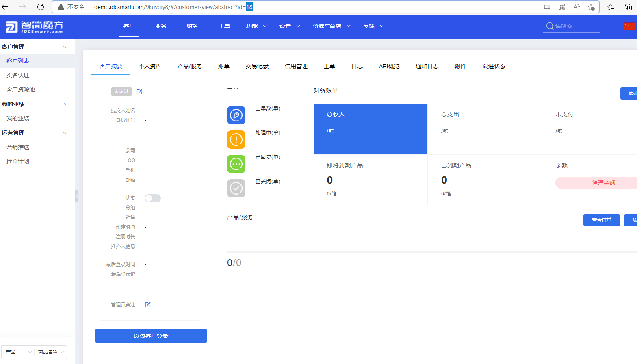Open the 财务 top menu
637x364 pixels.
(x=193, y=26)
